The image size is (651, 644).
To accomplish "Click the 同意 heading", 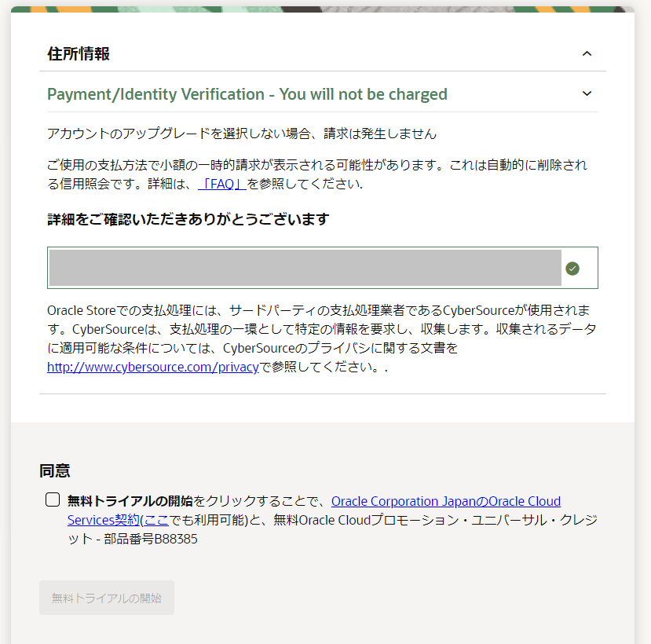I will pos(55,471).
